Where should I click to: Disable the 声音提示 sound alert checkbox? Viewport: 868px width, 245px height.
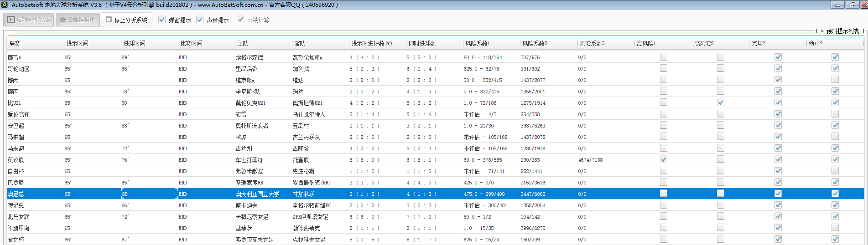click(x=200, y=20)
